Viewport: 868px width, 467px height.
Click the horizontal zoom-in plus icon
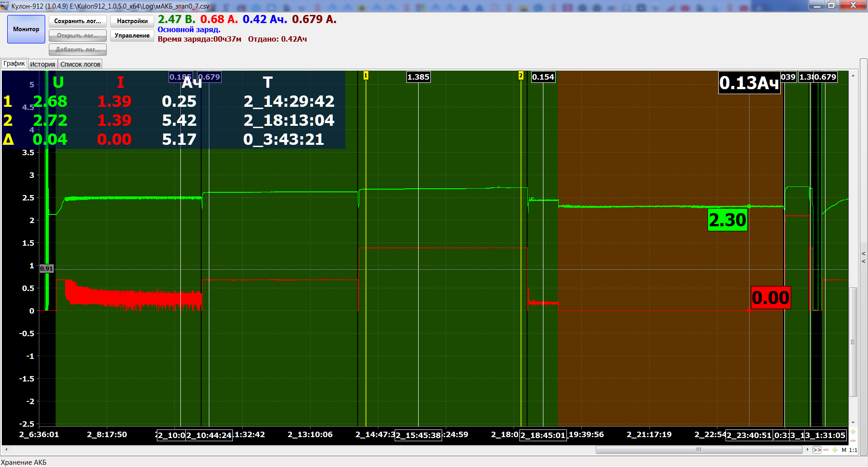pyautogui.click(x=835, y=450)
